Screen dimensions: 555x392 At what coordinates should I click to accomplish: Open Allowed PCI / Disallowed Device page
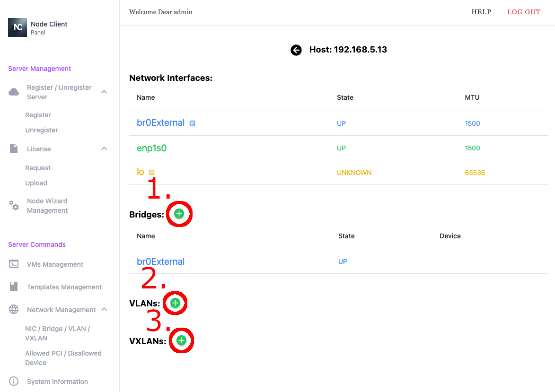pyautogui.click(x=63, y=358)
